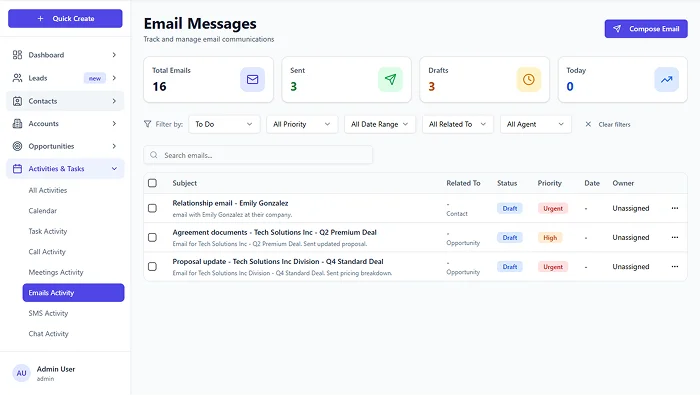Viewport: 700px width, 400px height.
Task: Go to SMS Activity in sidebar
Action: (x=48, y=313)
